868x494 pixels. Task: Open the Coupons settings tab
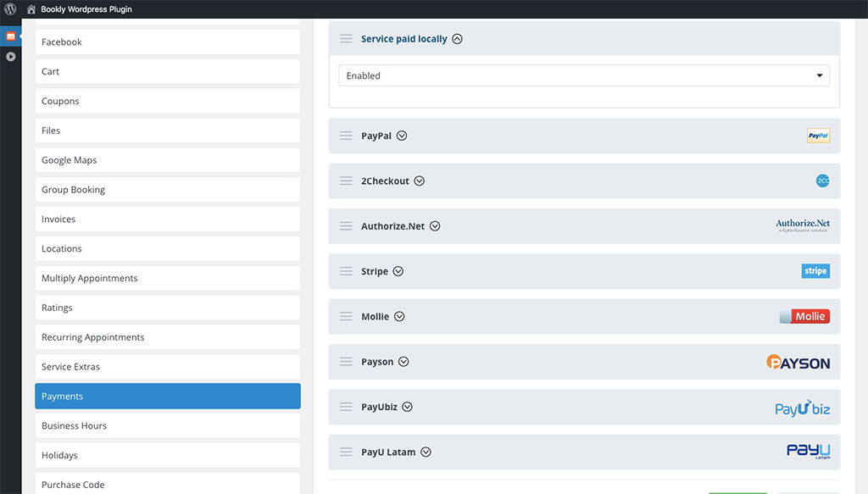(168, 101)
